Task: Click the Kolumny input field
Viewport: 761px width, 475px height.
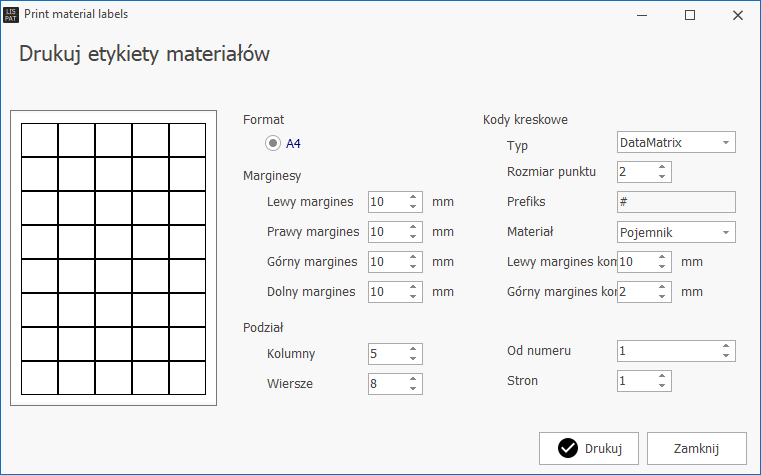Action: tap(388, 354)
